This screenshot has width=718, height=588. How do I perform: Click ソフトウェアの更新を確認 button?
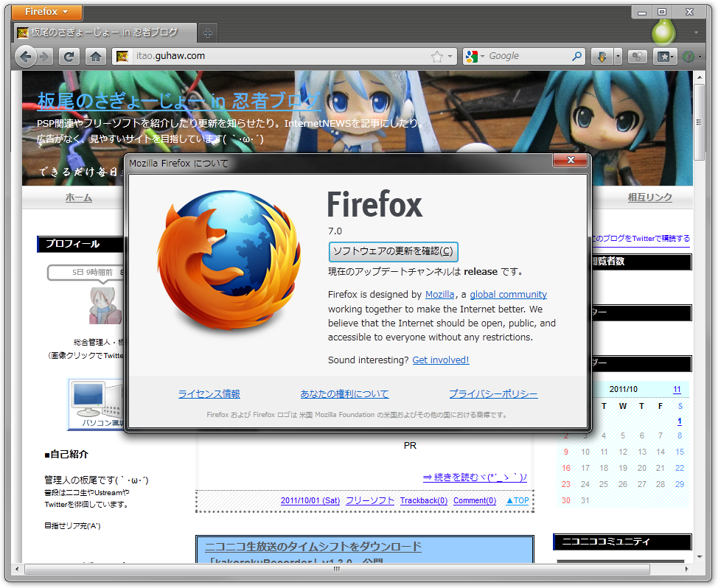(394, 251)
